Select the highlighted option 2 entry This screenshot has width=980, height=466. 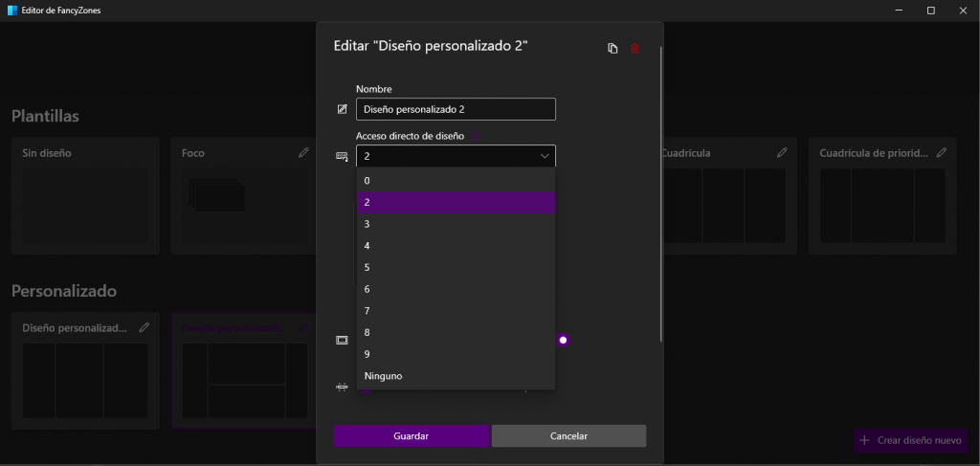[456, 202]
